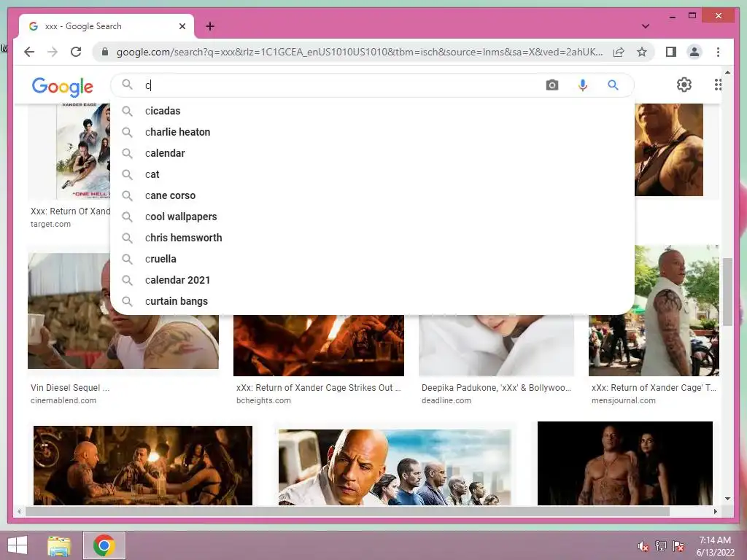Image resolution: width=747 pixels, height=560 pixels.
Task: Select the "calendar 2021" suggestion
Action: pos(371,280)
